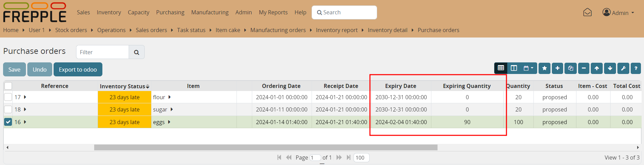Click the up arrow icon in toolbar
The height and width of the screenshot is (165, 644).
point(597,68)
